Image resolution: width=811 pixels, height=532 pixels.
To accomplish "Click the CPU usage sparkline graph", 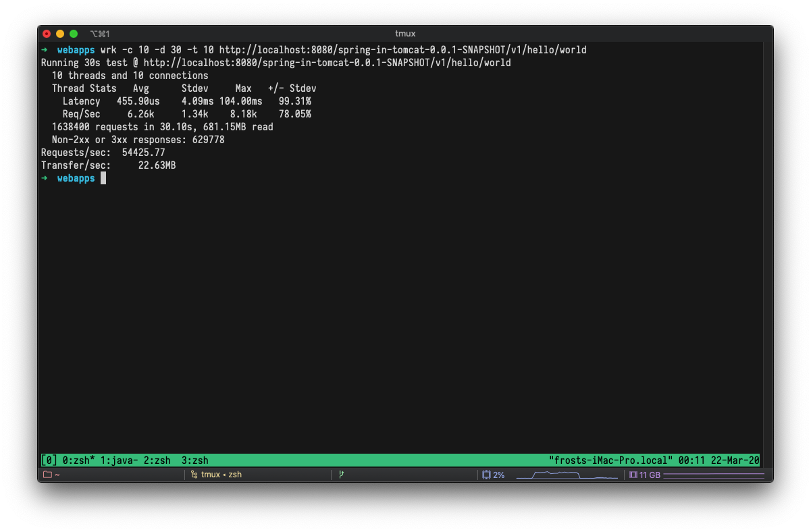I will coord(567,475).
